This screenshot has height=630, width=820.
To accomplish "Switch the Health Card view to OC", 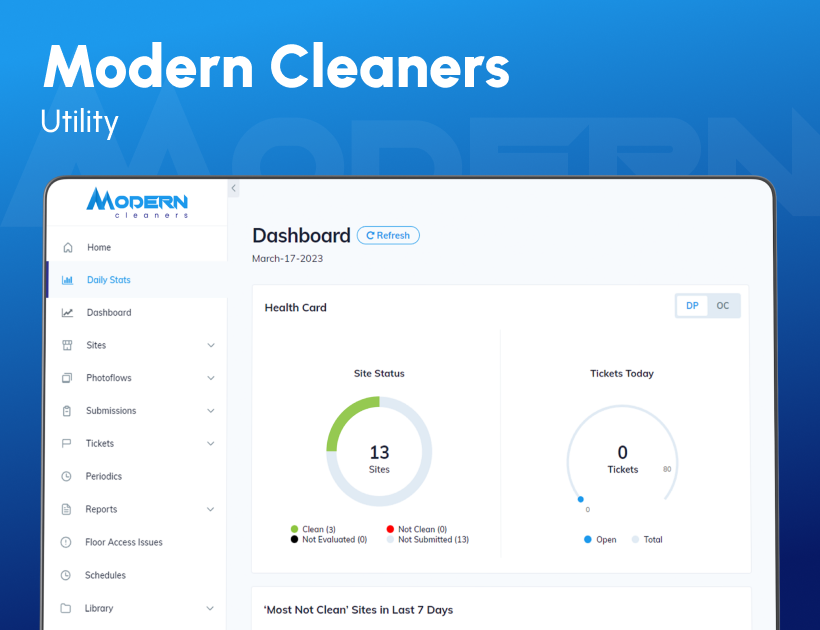I will (x=723, y=305).
